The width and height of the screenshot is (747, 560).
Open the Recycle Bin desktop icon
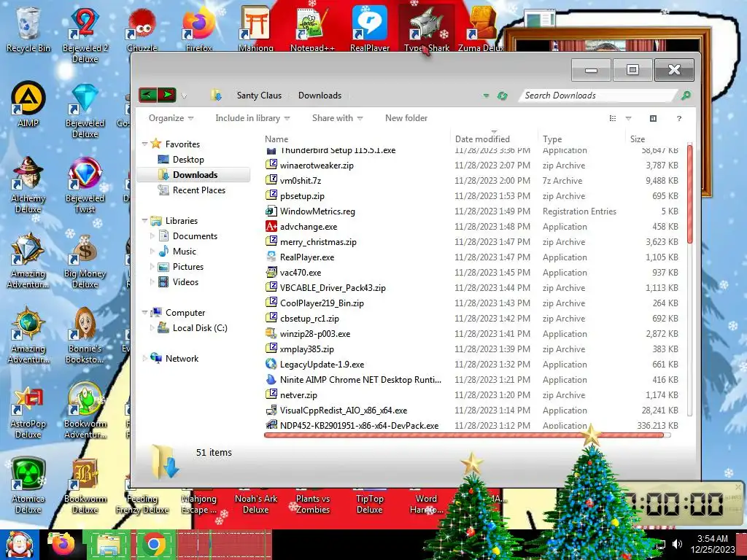coord(28,29)
